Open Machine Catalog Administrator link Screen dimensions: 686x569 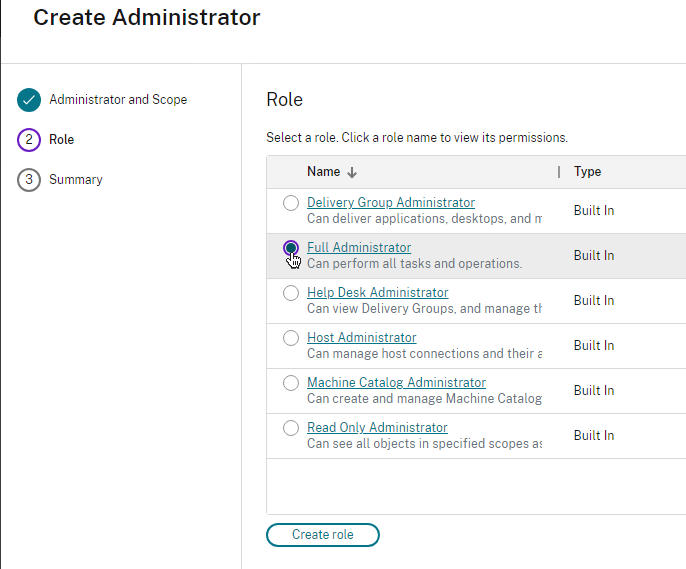[396, 383]
